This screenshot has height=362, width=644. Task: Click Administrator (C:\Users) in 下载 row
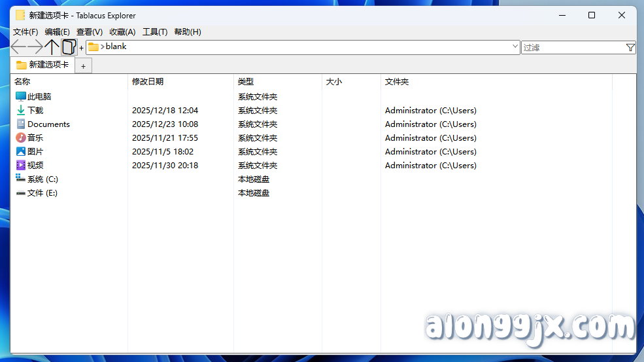tap(431, 110)
